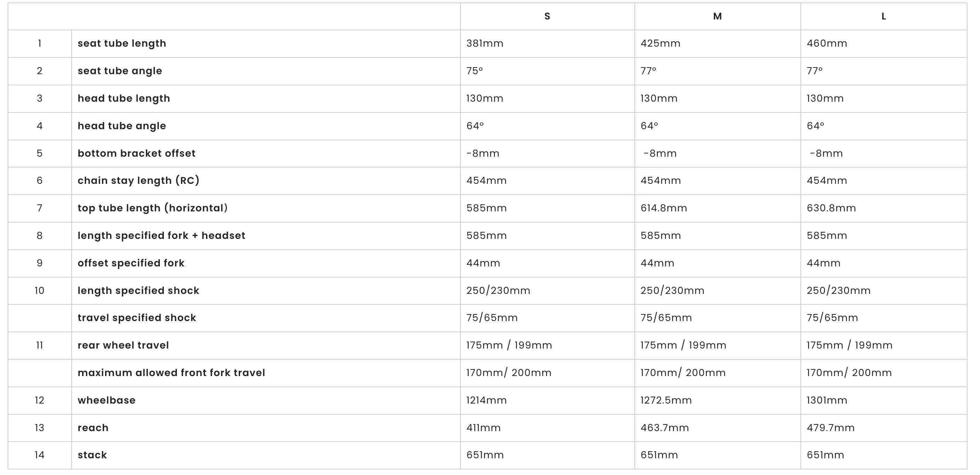Select the 630.8mm top tube length value
980x475 pixels.
tap(831, 208)
